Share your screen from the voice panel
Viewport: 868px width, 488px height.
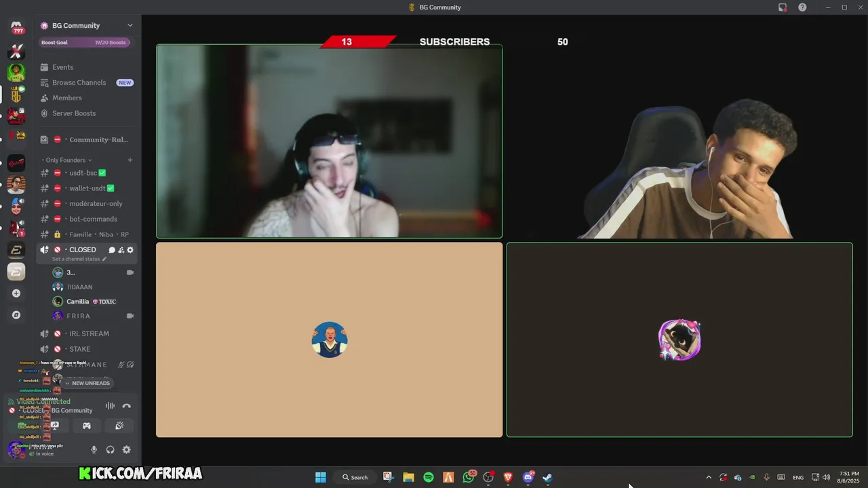tap(55, 426)
